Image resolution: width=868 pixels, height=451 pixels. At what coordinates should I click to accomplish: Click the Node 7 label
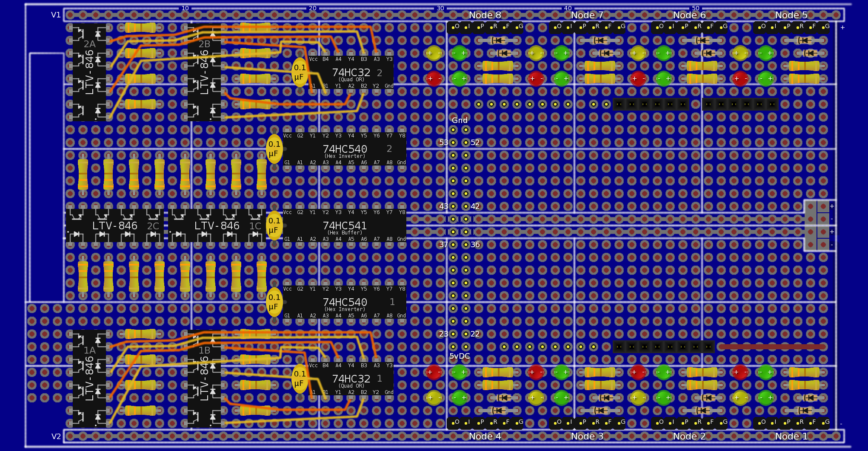coord(587,15)
